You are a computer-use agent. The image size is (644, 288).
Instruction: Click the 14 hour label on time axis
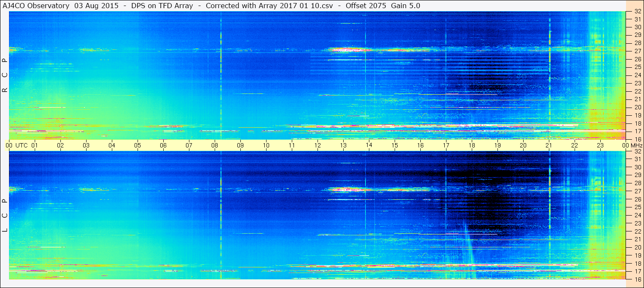click(x=369, y=145)
